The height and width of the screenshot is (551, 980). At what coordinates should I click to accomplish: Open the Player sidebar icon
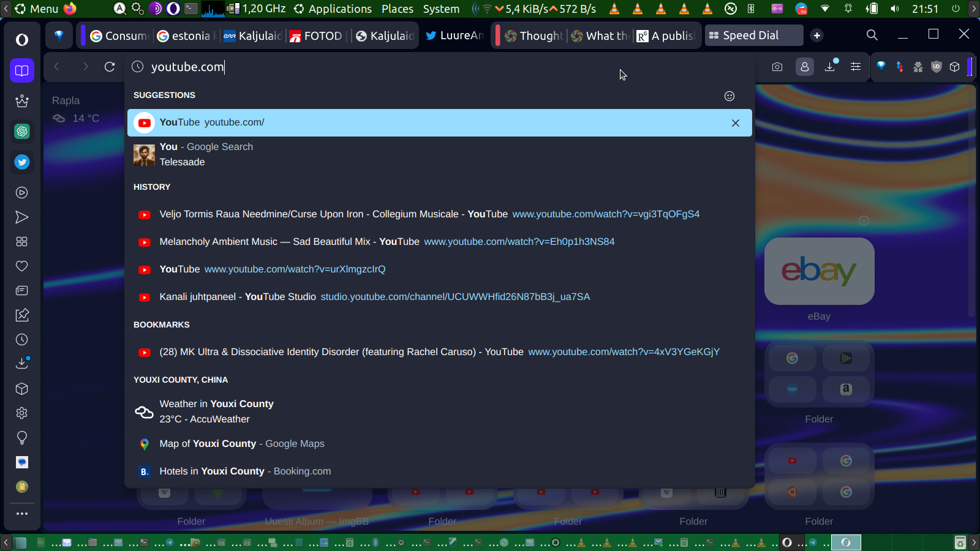coord(22,193)
